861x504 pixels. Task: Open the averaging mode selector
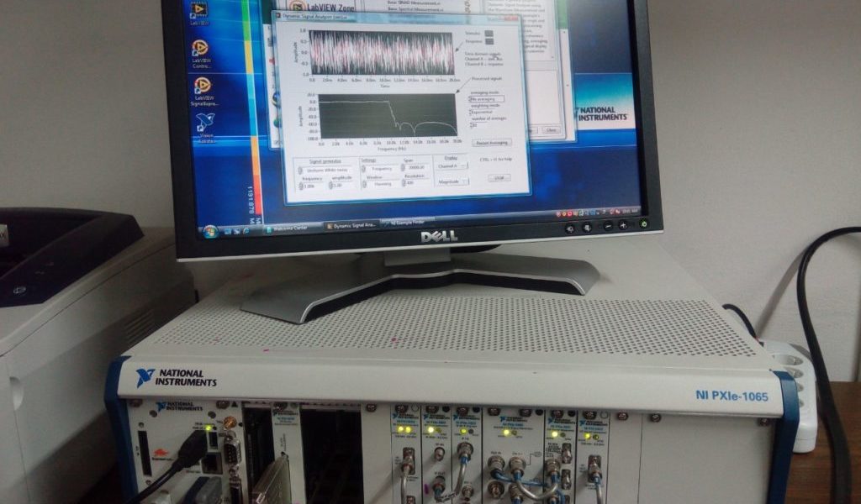pos(488,98)
